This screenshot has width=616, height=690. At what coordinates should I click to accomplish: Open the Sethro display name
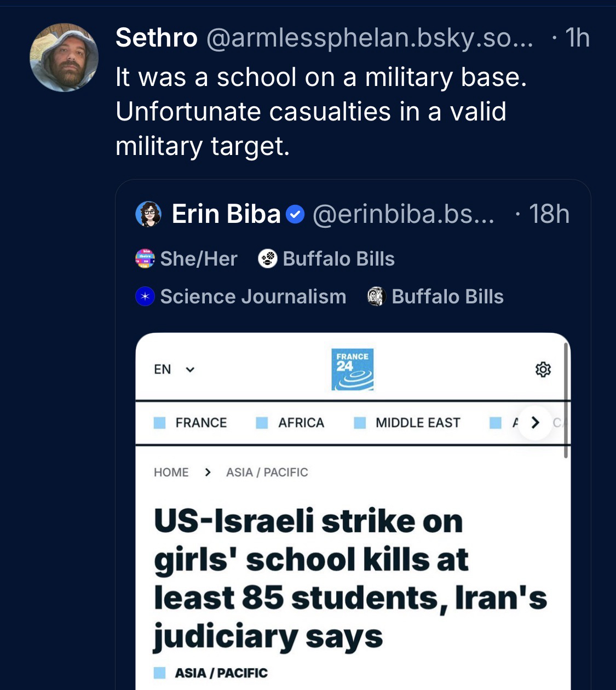tap(157, 38)
